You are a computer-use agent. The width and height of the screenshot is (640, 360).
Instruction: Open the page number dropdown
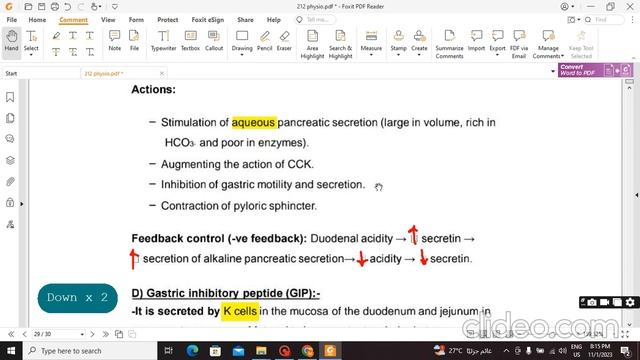pos(82,334)
